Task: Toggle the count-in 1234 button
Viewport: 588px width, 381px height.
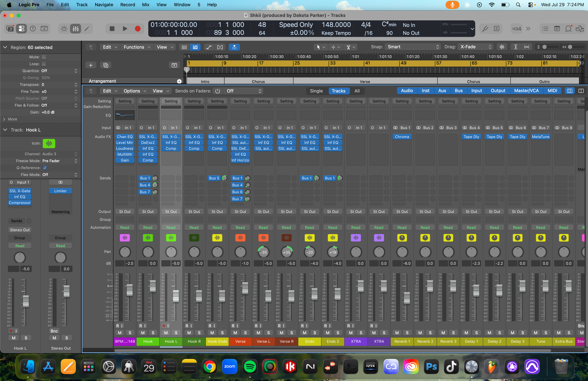Action: pyautogui.click(x=517, y=29)
